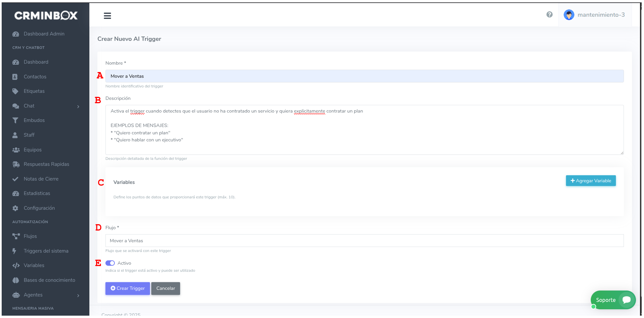The image size is (644, 318).
Task: Click the hamburger menu icon
Action: coord(107,16)
